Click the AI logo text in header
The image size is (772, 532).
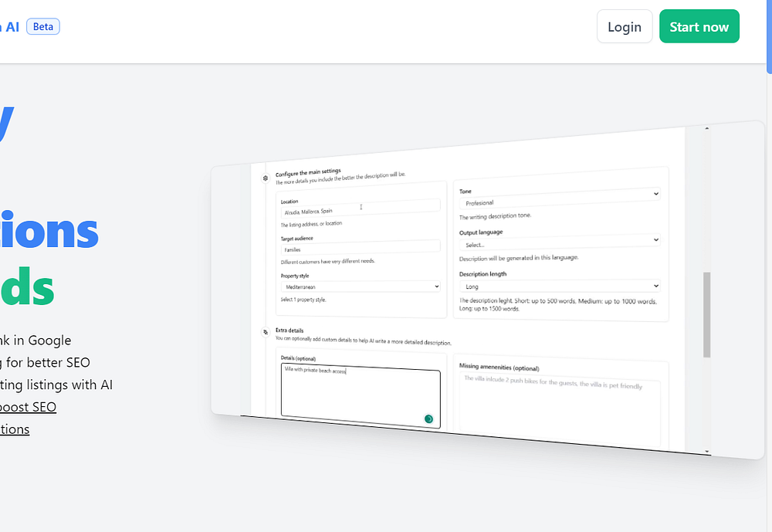[x=12, y=26]
